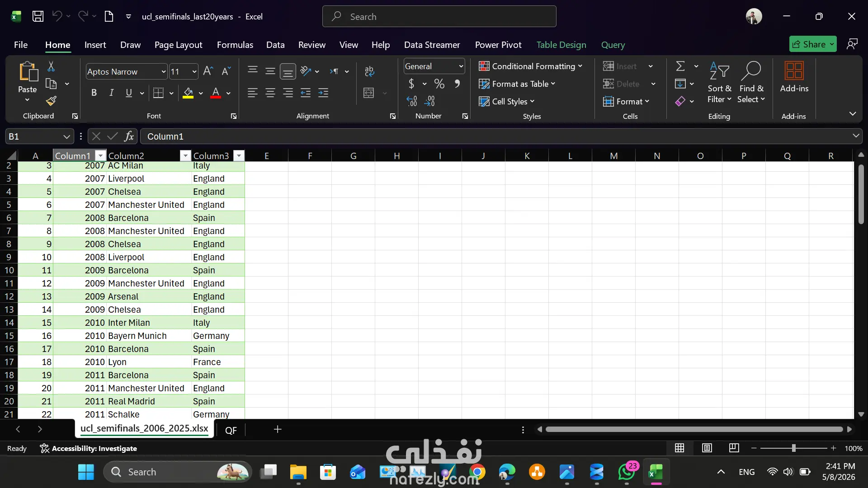Toggle Align Right for cell text
Image resolution: width=868 pixels, height=488 pixels.
point(288,93)
